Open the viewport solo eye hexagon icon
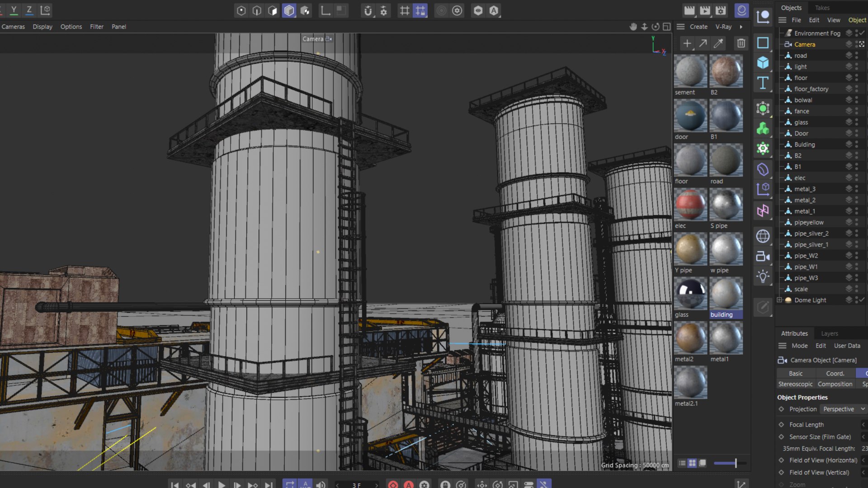The image size is (868, 488). [478, 10]
